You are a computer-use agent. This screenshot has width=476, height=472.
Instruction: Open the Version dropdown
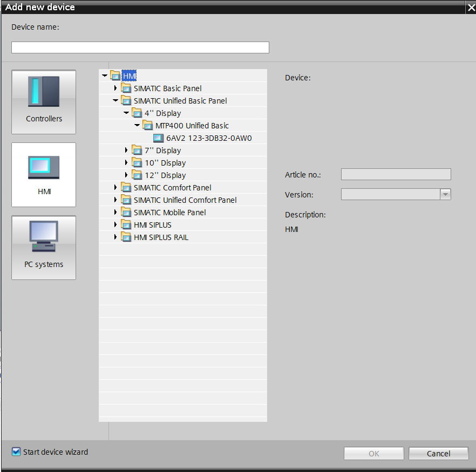tap(445, 194)
